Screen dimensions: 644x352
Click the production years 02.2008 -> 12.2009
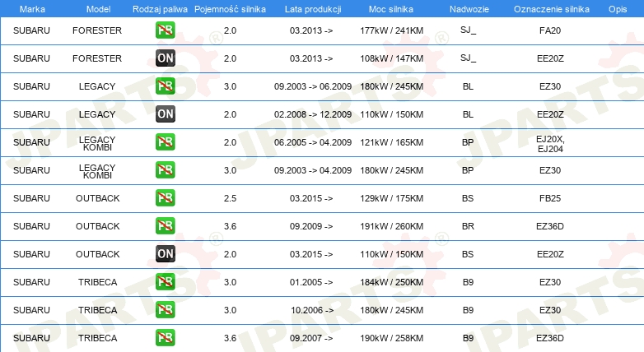[x=313, y=114]
